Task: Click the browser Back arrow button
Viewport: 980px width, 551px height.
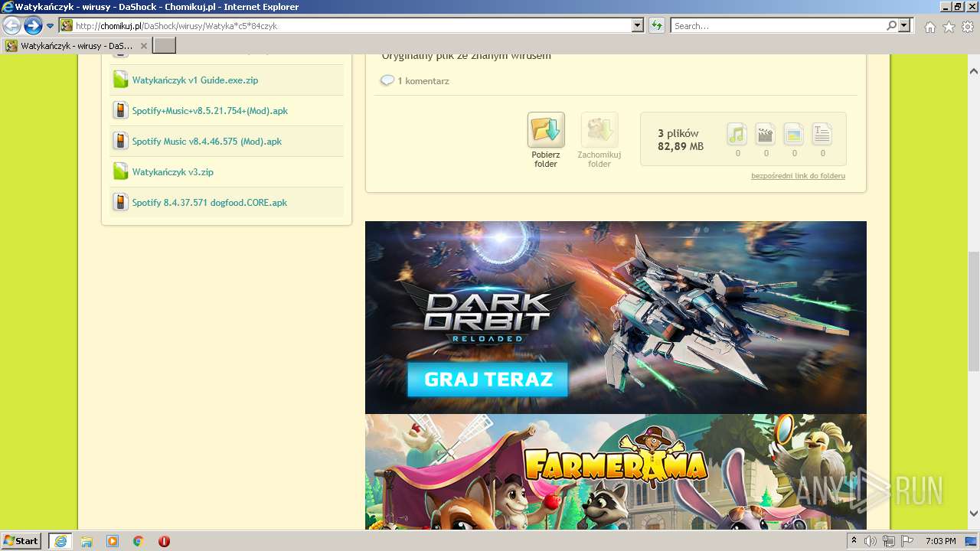Action: tap(11, 25)
